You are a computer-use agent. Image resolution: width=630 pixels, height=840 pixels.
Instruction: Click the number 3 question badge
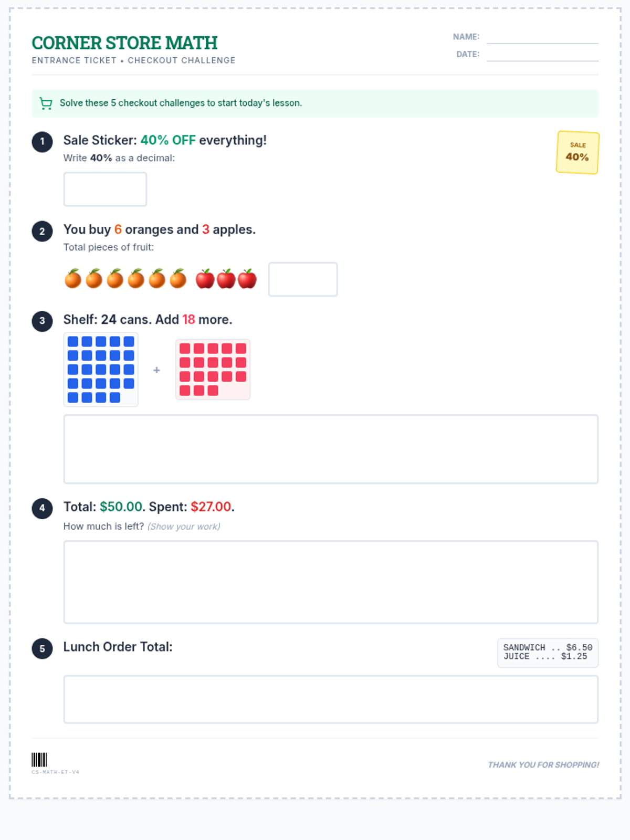tap(42, 321)
